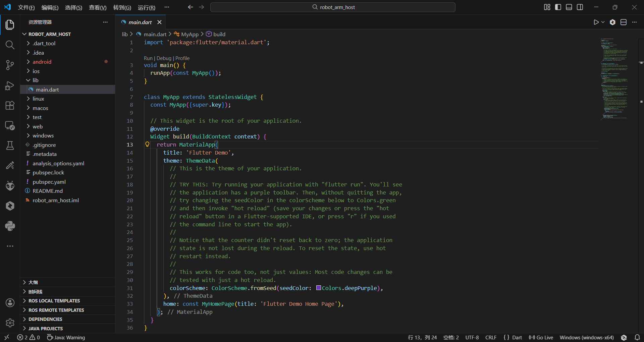The width and height of the screenshot is (644, 342).
Task: Click the robot_arm_host command center search box
Action: coord(333,7)
